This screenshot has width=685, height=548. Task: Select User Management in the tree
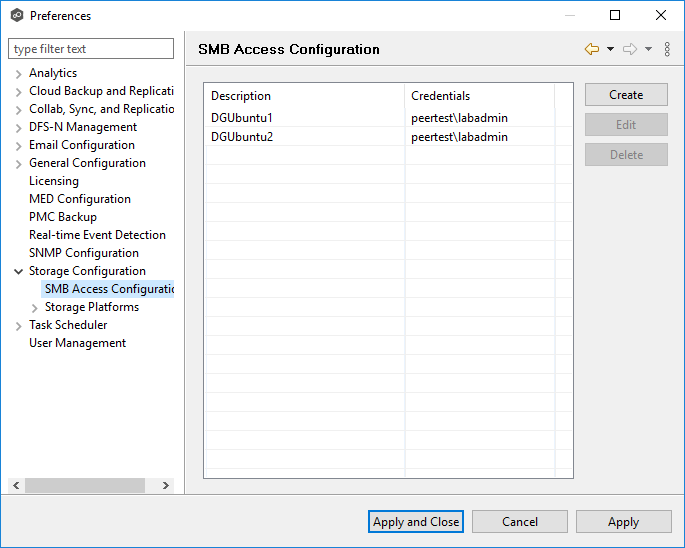pyautogui.click(x=77, y=343)
